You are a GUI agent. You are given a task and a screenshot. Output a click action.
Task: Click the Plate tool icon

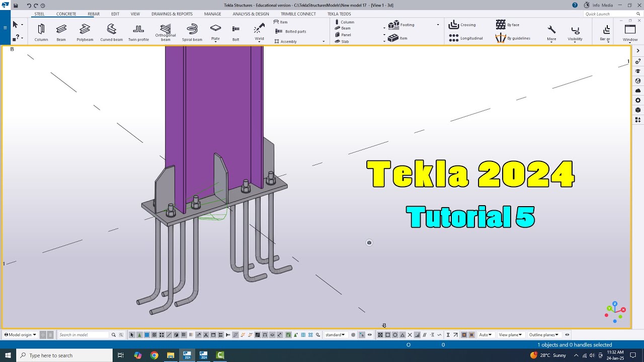pyautogui.click(x=215, y=28)
